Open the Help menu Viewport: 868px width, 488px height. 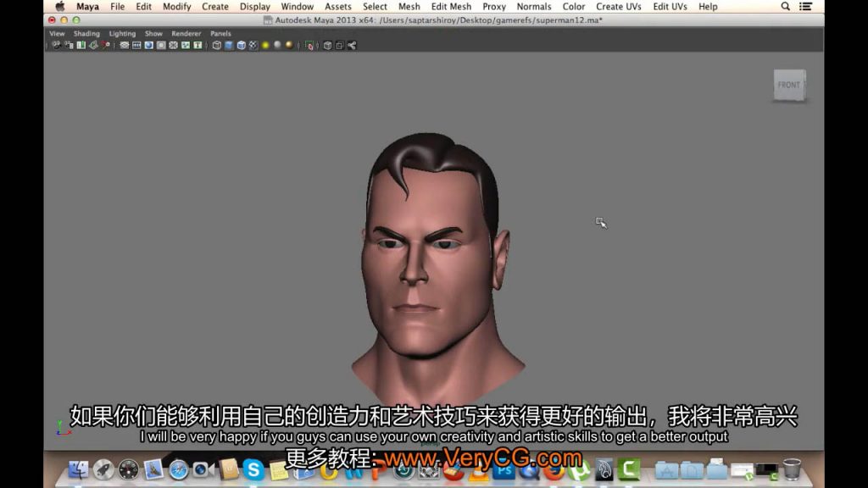click(x=708, y=7)
